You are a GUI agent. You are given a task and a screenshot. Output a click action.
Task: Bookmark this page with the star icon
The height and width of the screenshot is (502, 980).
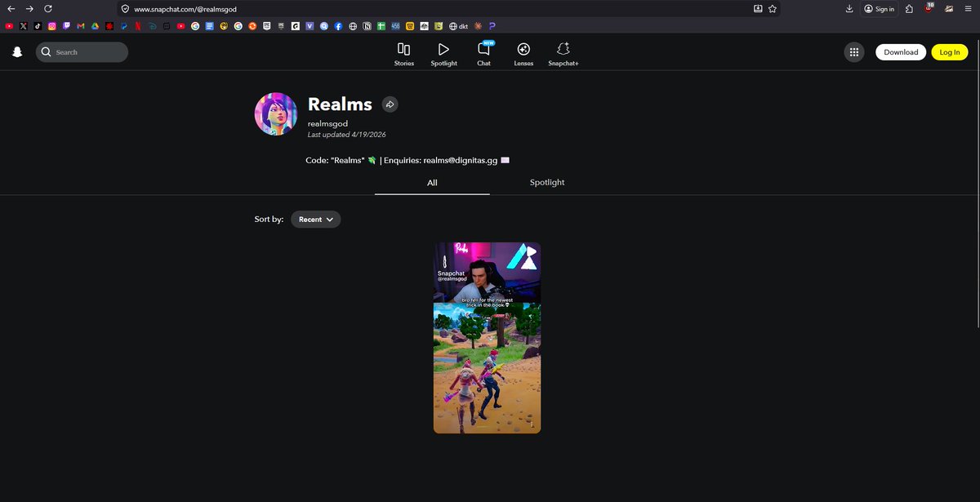[772, 9]
